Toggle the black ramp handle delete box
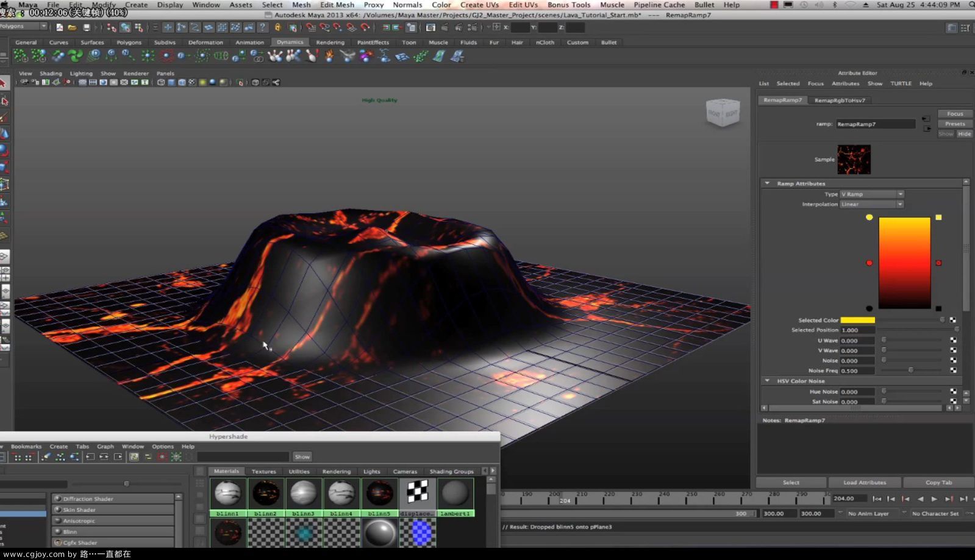Image resolution: width=975 pixels, height=560 pixels. point(938,308)
